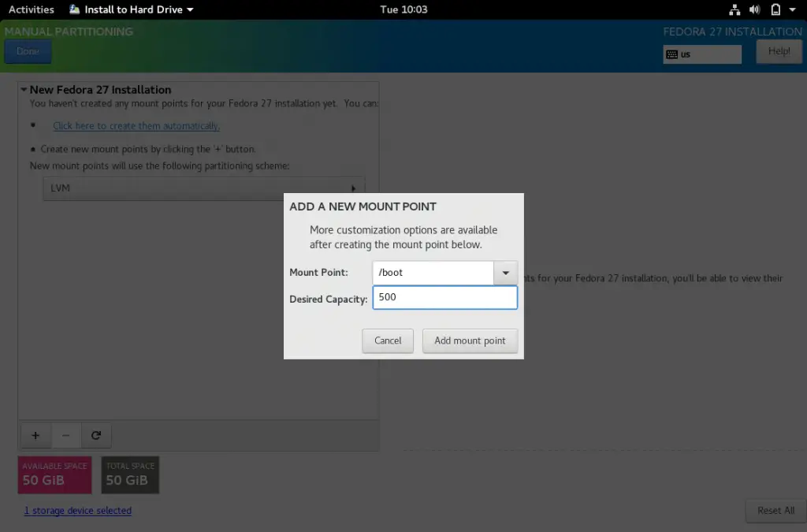Click the Available Space 50 GiB box
This screenshot has height=532, width=807.
pos(54,475)
